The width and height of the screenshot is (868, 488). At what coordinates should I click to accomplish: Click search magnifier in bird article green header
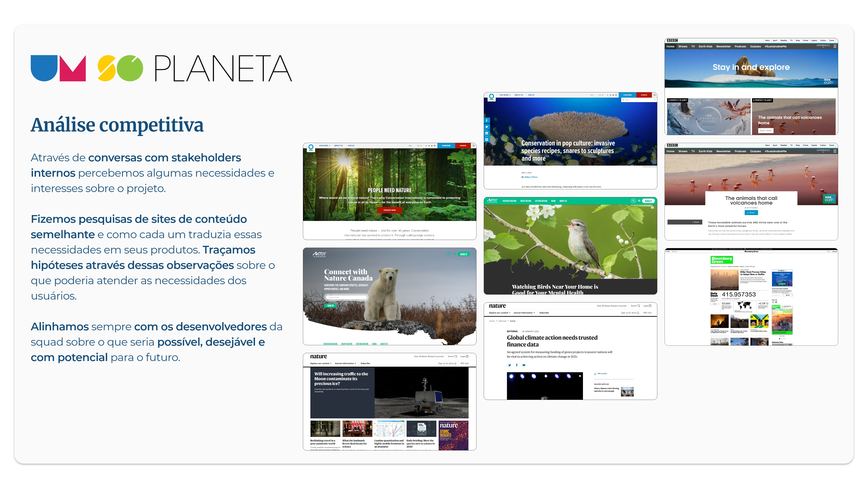click(633, 201)
